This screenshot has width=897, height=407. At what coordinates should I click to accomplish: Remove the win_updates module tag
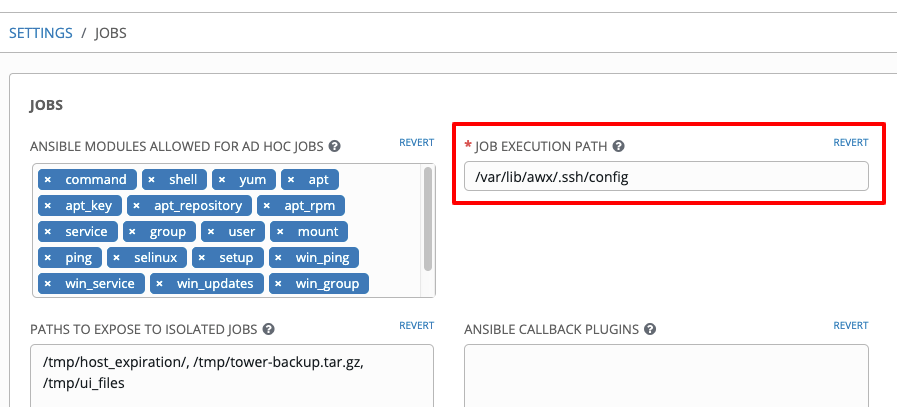160,284
